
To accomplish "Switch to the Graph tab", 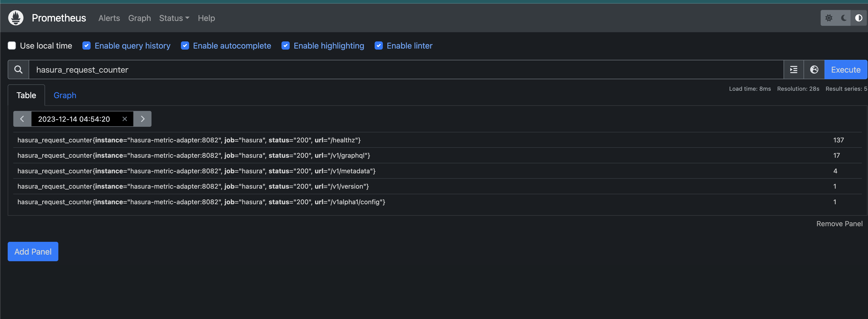I will click(65, 95).
